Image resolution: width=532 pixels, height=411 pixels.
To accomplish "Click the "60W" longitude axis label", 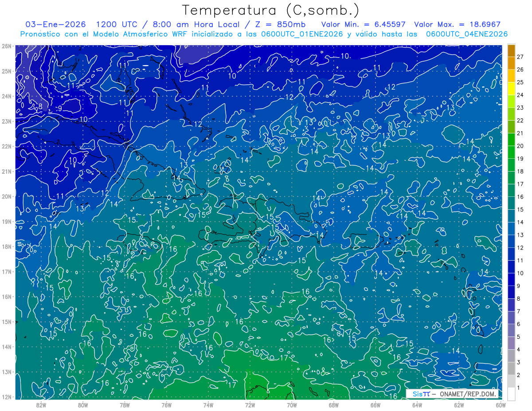I will [x=501, y=405].
